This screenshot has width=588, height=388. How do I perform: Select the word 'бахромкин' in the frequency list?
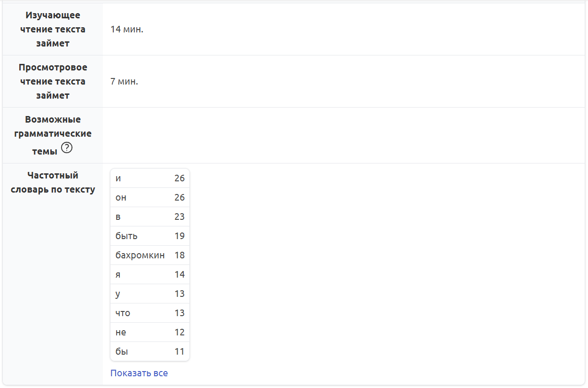(140, 256)
